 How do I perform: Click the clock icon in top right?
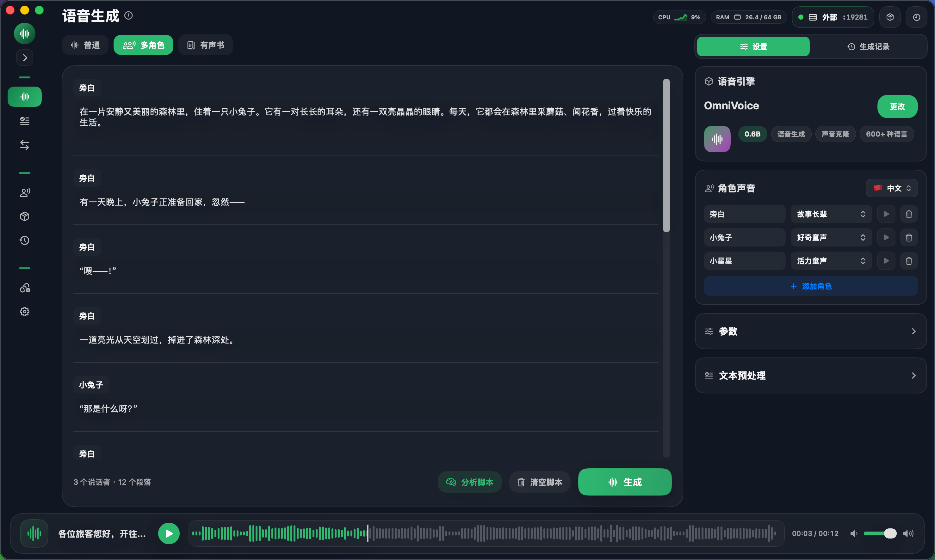point(917,17)
